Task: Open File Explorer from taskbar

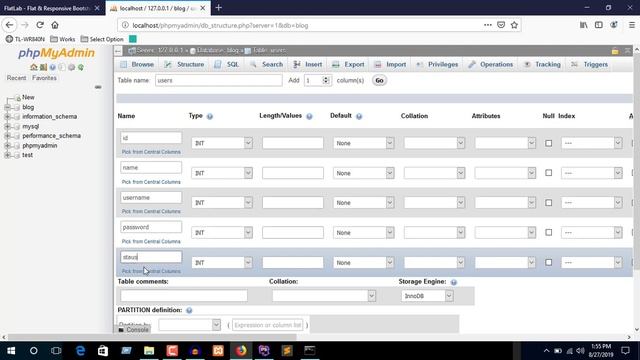Action: (x=149, y=351)
